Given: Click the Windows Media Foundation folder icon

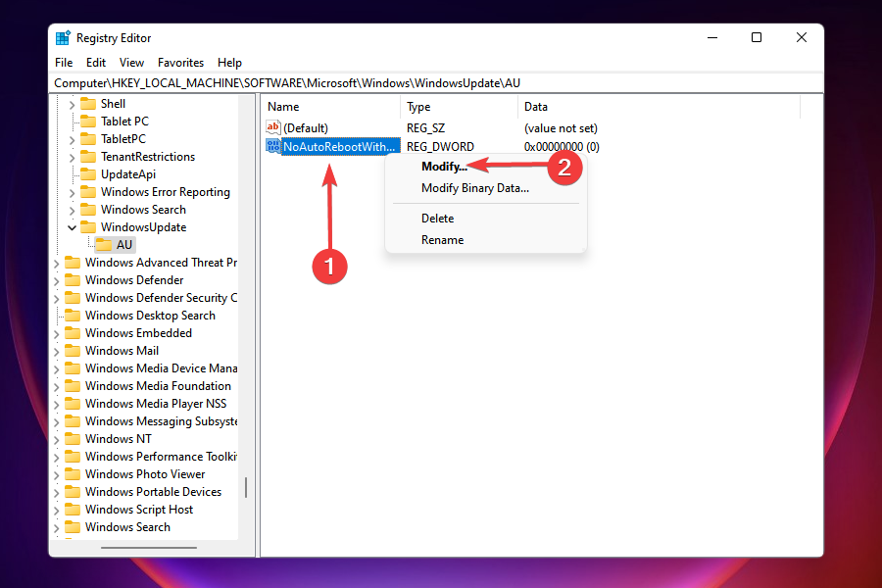Looking at the screenshot, I should point(73,386).
